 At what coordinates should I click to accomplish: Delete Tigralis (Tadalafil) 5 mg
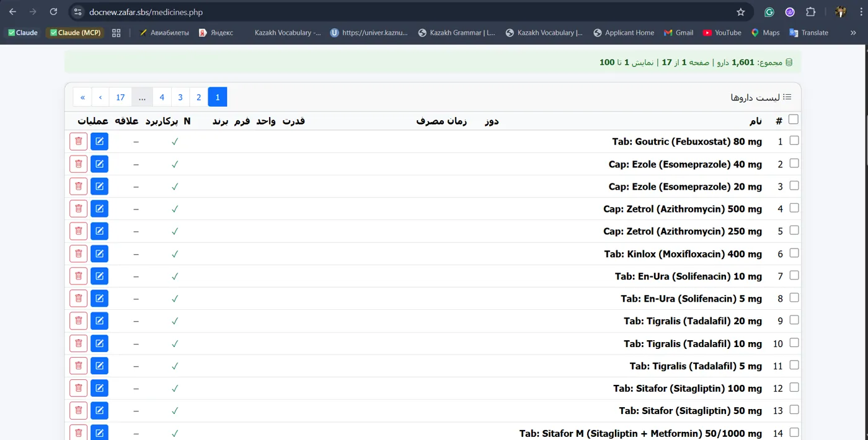[x=78, y=366]
